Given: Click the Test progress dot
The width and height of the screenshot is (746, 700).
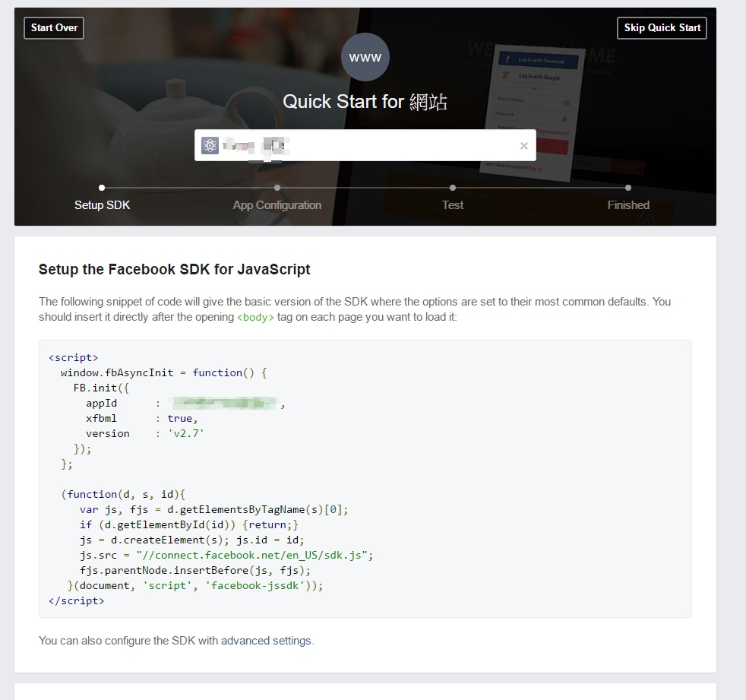Looking at the screenshot, I should (x=453, y=188).
